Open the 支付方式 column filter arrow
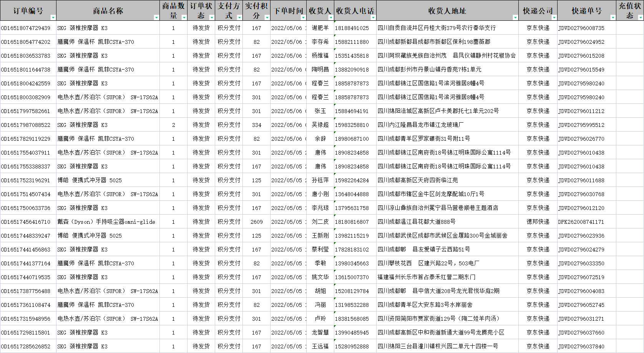 [239, 18]
